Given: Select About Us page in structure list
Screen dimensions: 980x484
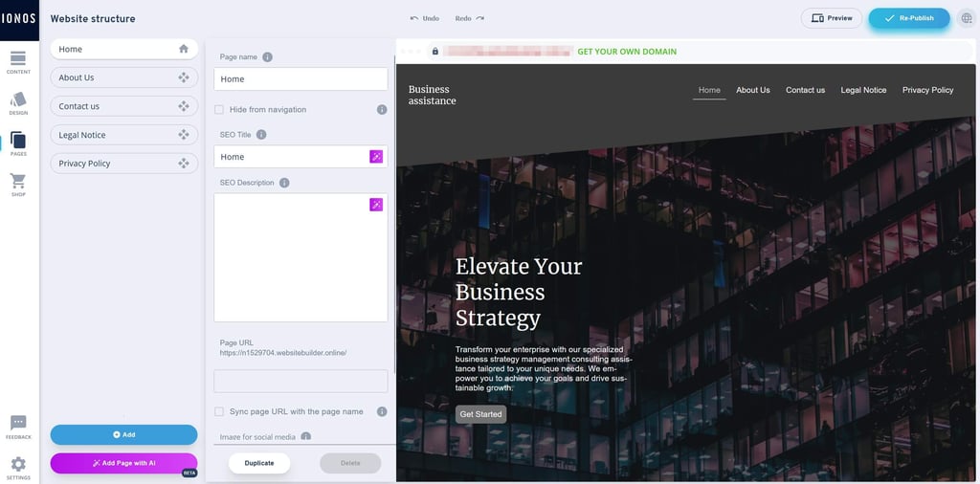Looking at the screenshot, I should pos(123,77).
